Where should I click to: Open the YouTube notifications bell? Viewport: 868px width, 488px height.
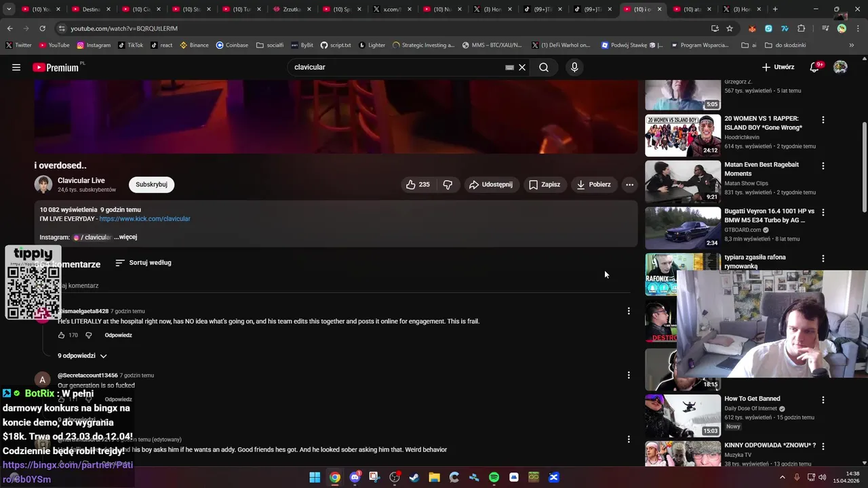pyautogui.click(x=815, y=67)
